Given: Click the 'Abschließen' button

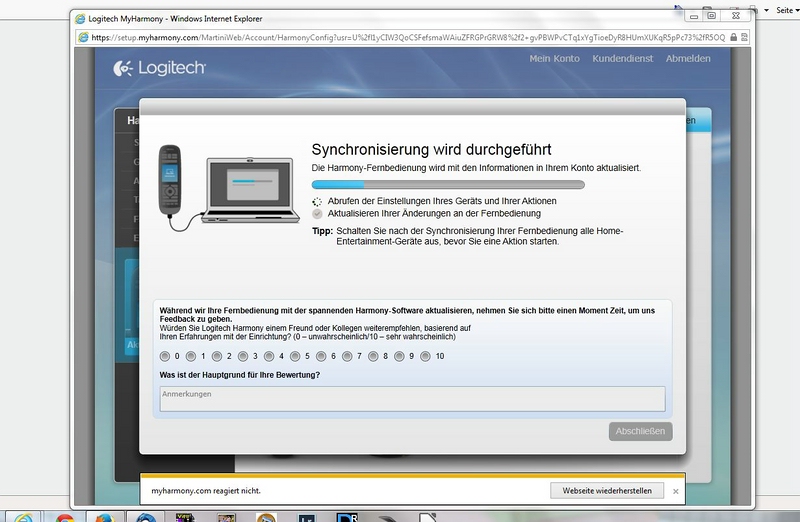Looking at the screenshot, I should click(x=640, y=431).
